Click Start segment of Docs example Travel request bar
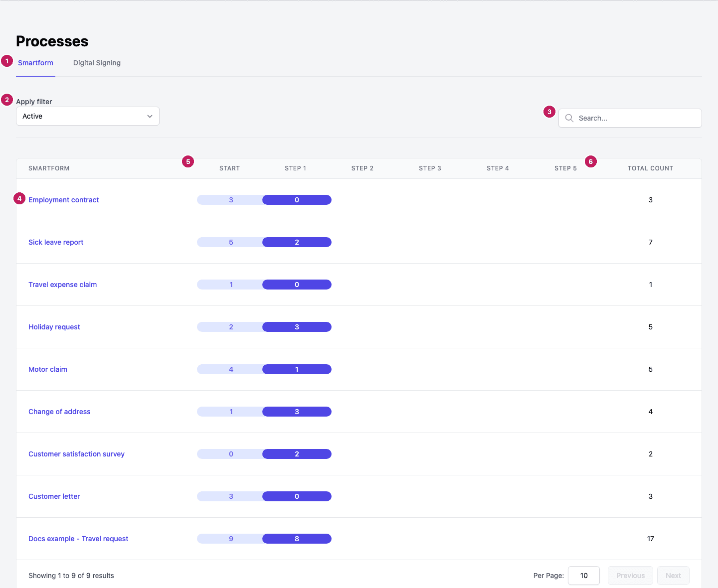This screenshot has height=588, width=718. click(230, 539)
